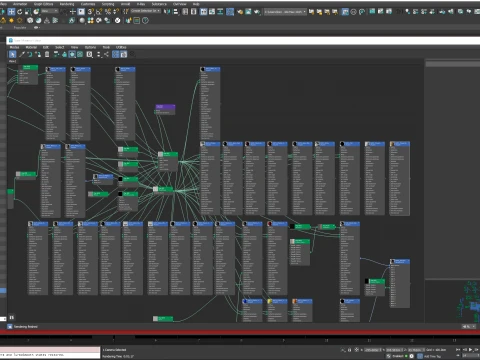Open the Layer Explorer toolbar icon
Viewport: 480px width, 360px height.
click(x=193, y=12)
